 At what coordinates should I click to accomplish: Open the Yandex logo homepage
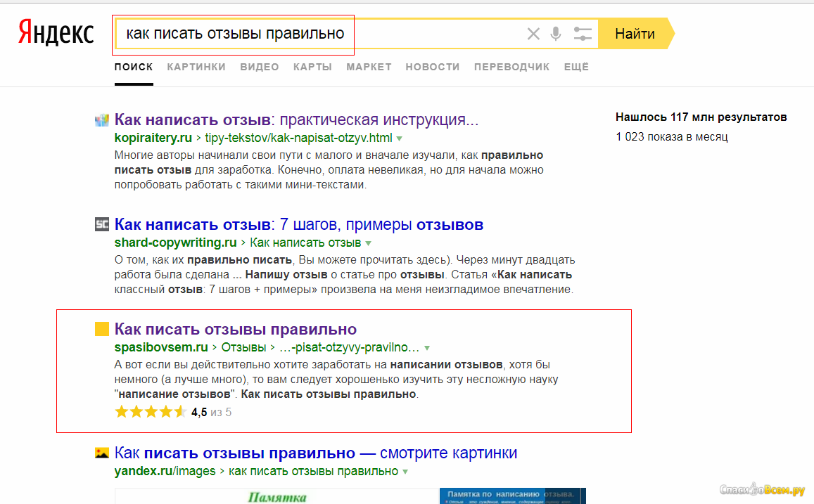(x=56, y=32)
